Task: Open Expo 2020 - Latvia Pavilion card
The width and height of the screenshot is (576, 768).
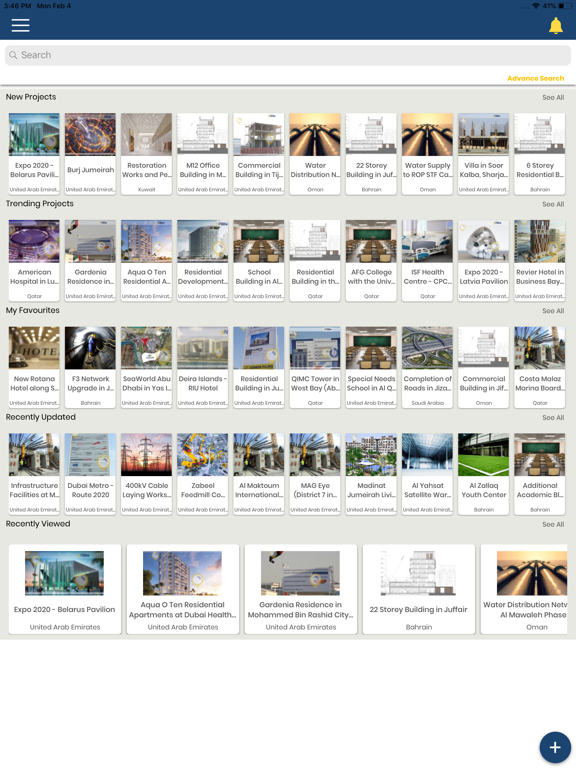Action: coord(483,261)
